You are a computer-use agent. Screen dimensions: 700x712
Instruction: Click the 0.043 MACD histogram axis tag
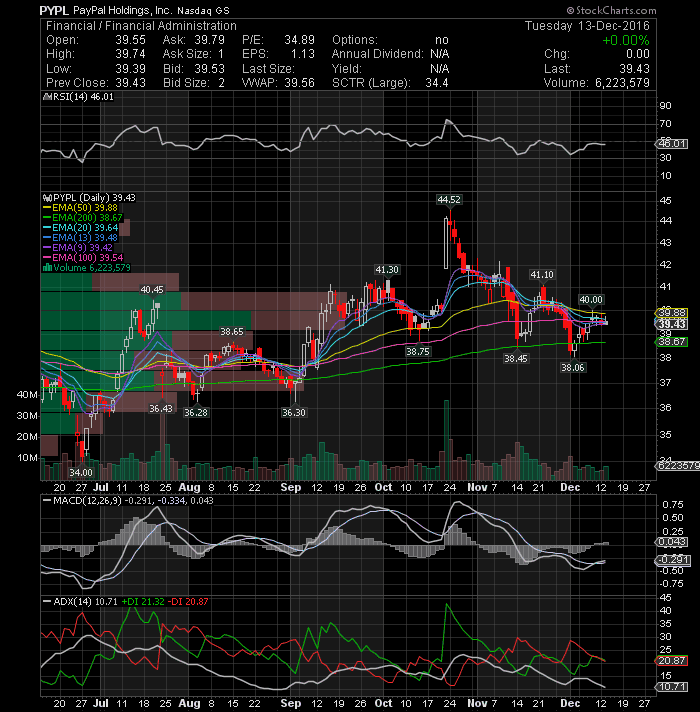[672, 542]
